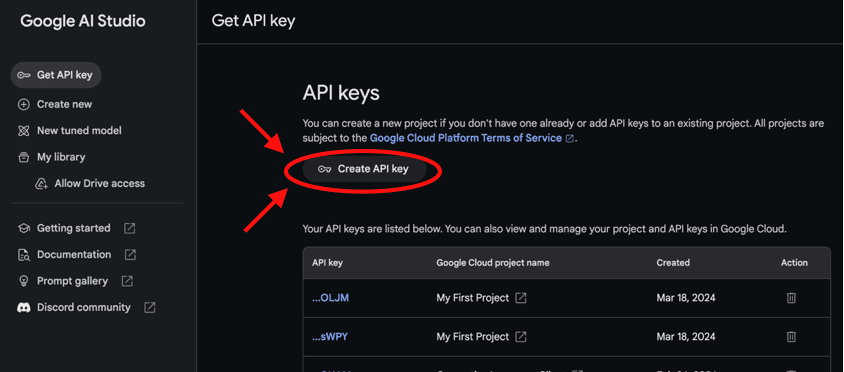The width and height of the screenshot is (844, 372).
Task: Open project link icon in sWPY row
Action: pos(521,336)
